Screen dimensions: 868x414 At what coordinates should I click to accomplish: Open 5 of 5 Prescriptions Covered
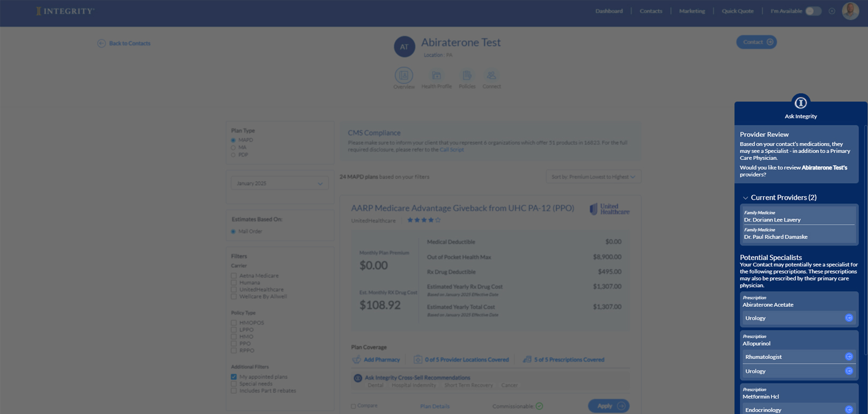click(569, 360)
